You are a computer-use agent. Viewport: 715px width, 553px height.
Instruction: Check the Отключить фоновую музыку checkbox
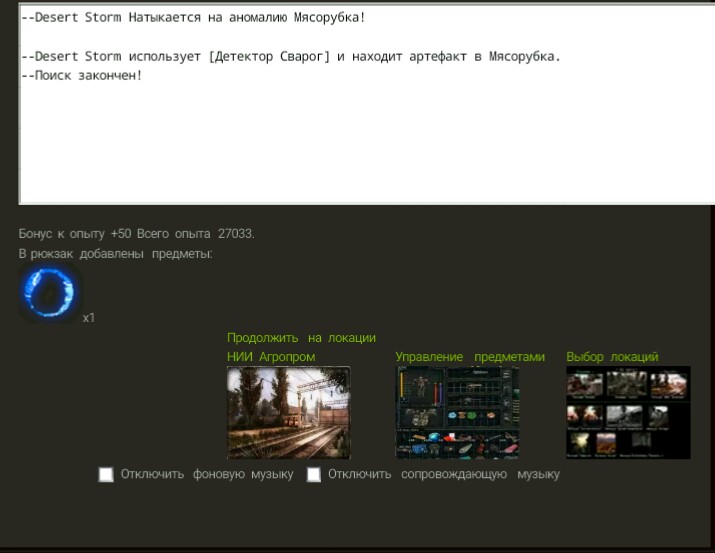106,474
